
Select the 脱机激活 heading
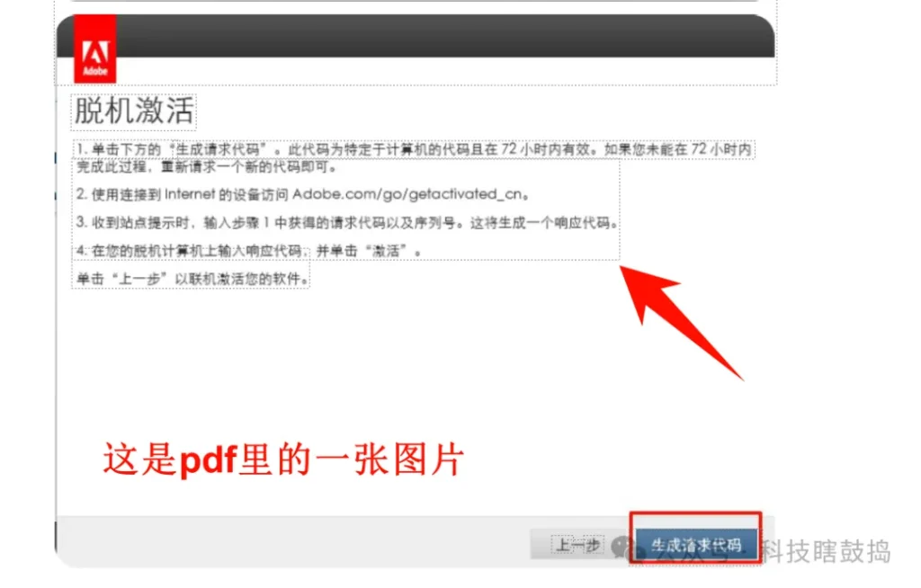tap(134, 111)
